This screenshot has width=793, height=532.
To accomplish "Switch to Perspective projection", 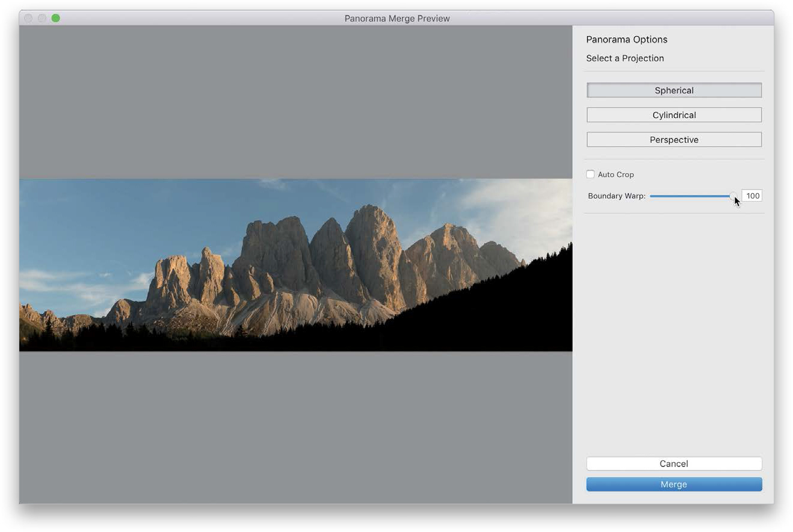I will pos(674,140).
